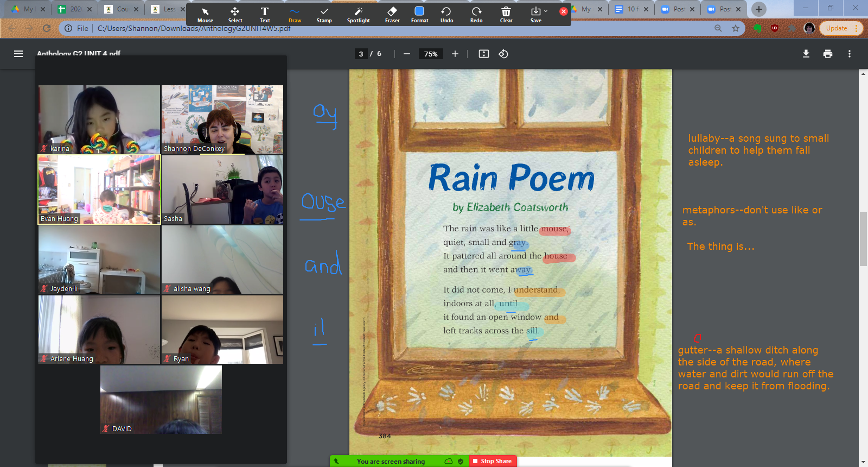This screenshot has height=467, width=868.
Task: Bookmark this page with the star
Action: click(x=736, y=28)
